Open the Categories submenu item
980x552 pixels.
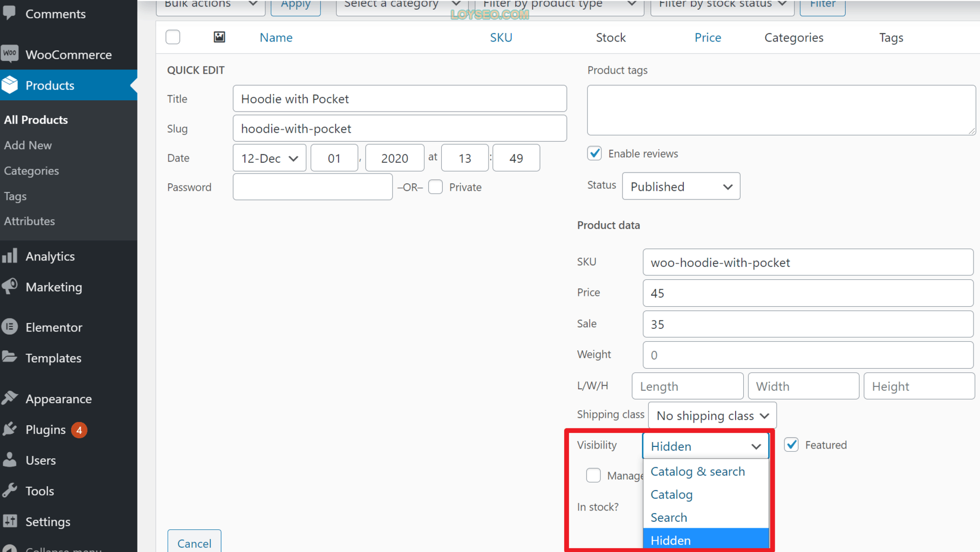[31, 170]
